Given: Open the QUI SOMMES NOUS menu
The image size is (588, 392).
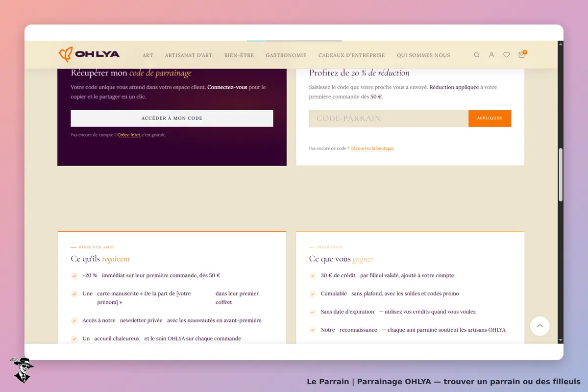Looking at the screenshot, I should pos(423,55).
